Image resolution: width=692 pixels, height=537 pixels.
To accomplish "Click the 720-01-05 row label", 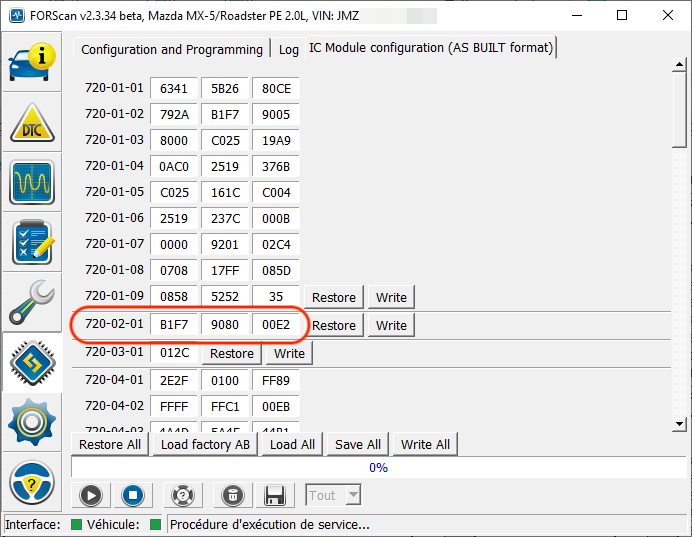I will coord(114,192).
